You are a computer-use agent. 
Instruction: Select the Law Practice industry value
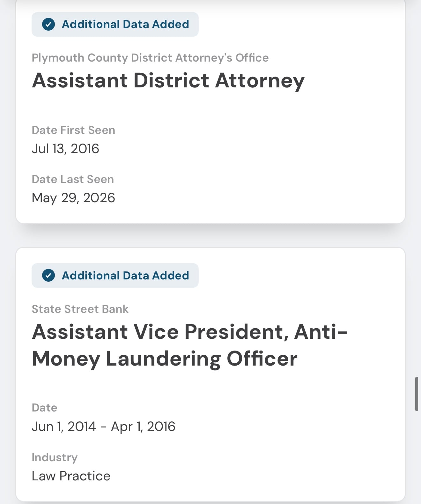(x=71, y=476)
